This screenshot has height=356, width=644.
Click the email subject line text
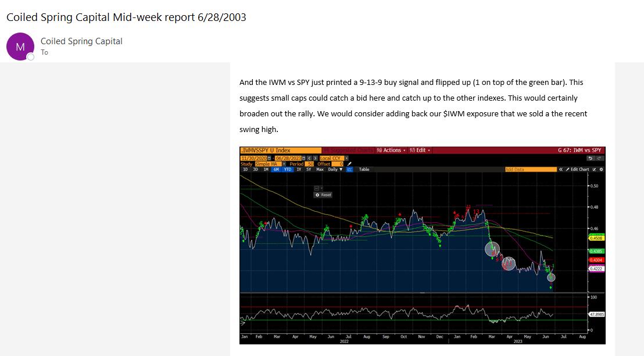coord(126,17)
